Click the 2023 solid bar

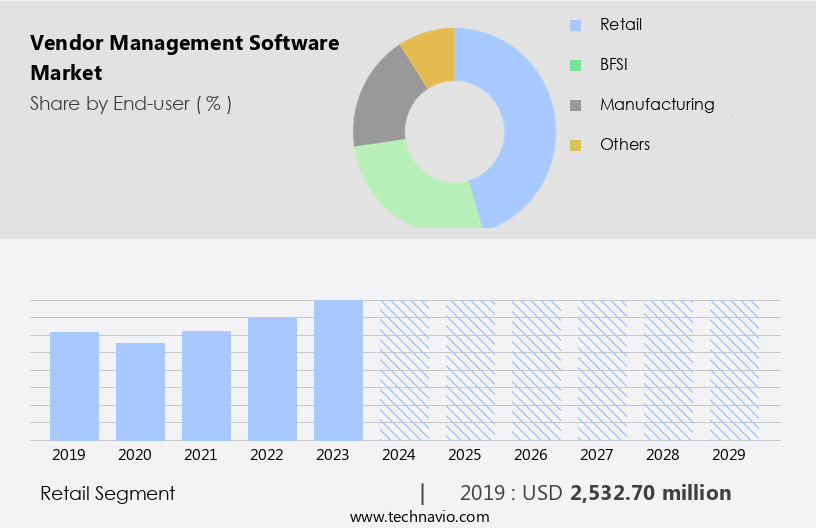[x=338, y=370]
